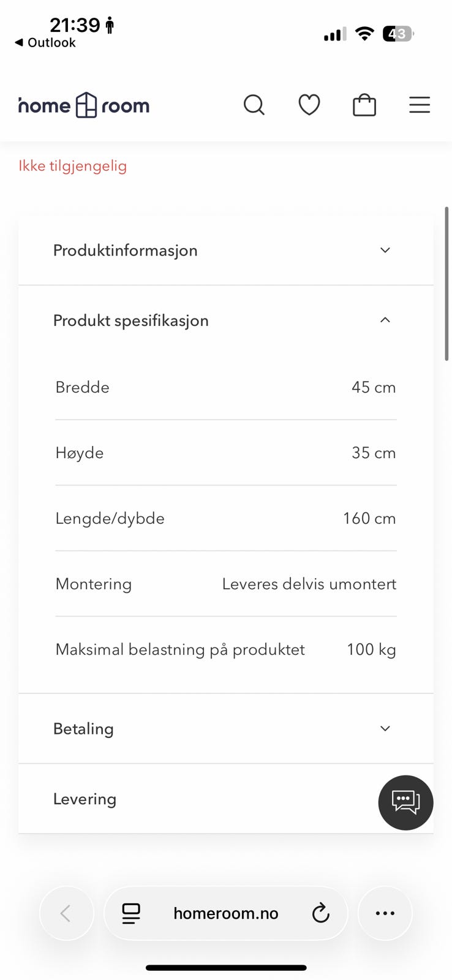Screen dimensions: 452x980
Task: Click the homeroom logo
Action: [x=85, y=105]
